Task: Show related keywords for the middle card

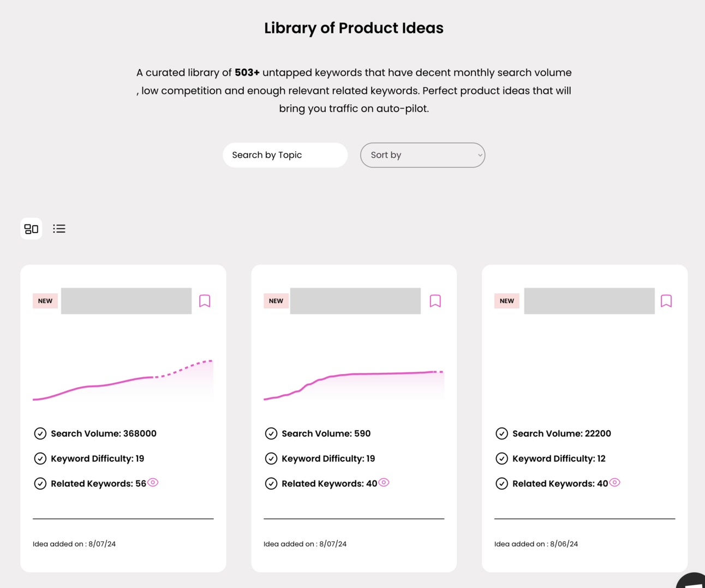Action: [x=384, y=482]
